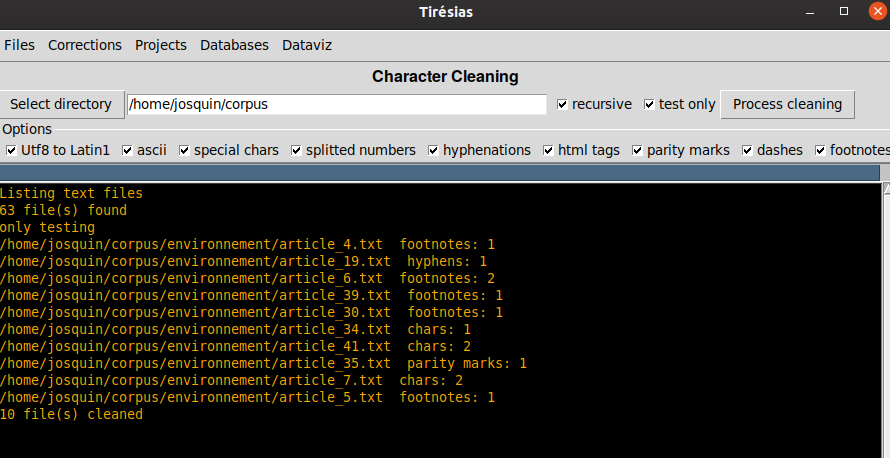Open the Projects menu
The height and width of the screenshot is (458, 890).
point(161,45)
